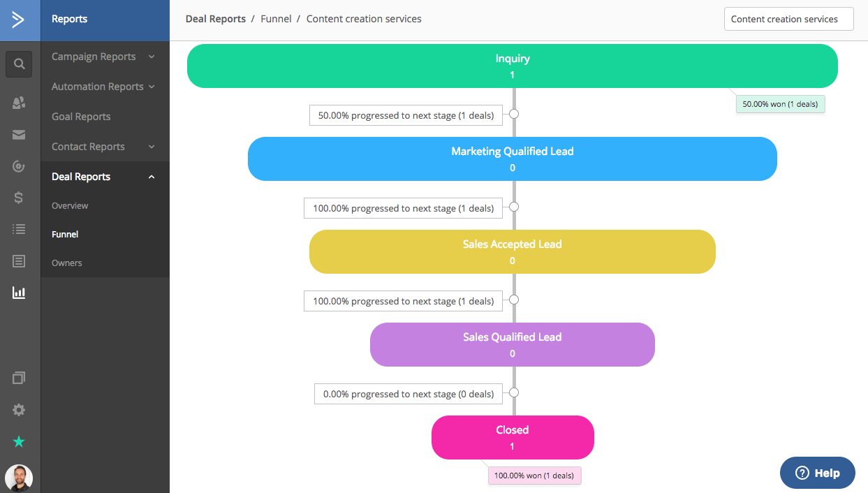The image size is (868, 493).
Task: Expand the Automation Reports section
Action: [103, 87]
